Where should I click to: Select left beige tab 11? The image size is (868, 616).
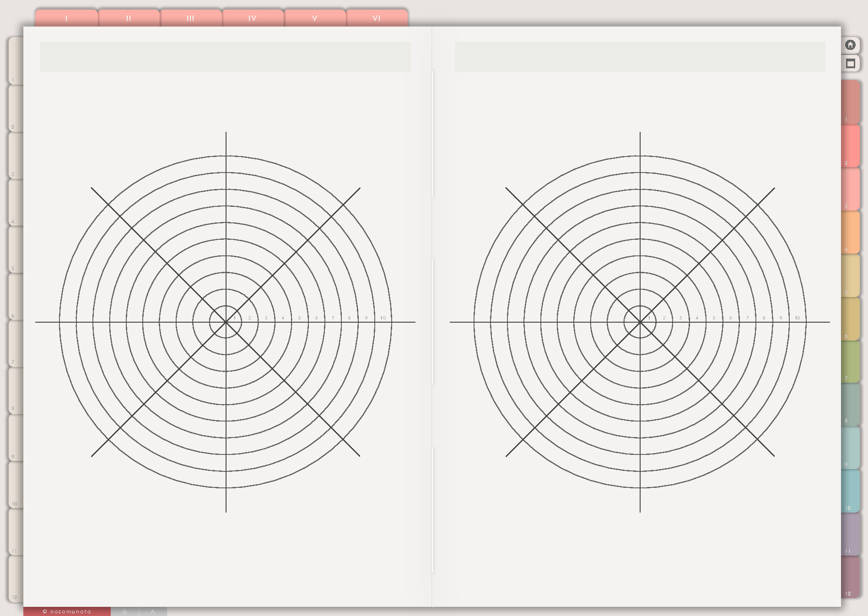point(16,532)
